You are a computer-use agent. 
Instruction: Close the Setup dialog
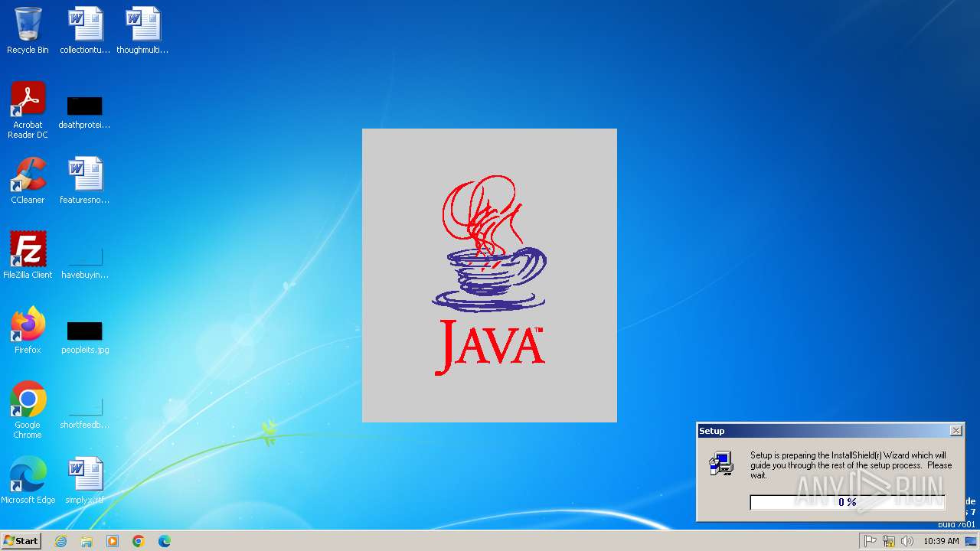[x=955, y=431]
